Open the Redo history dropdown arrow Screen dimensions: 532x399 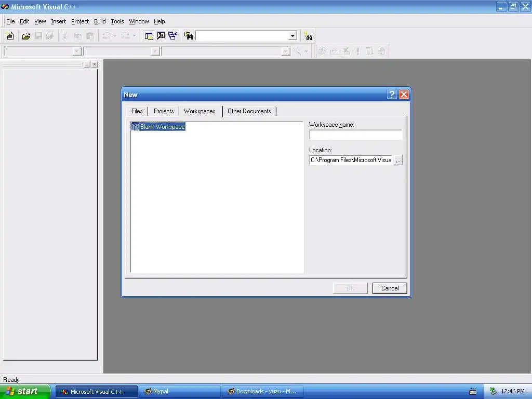135,36
